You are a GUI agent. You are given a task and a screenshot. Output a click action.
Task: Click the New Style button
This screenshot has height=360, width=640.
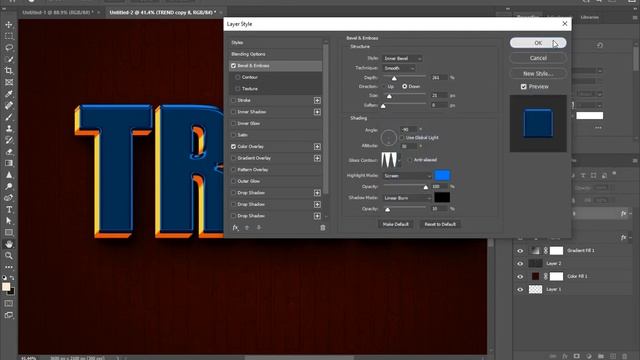pyautogui.click(x=538, y=74)
